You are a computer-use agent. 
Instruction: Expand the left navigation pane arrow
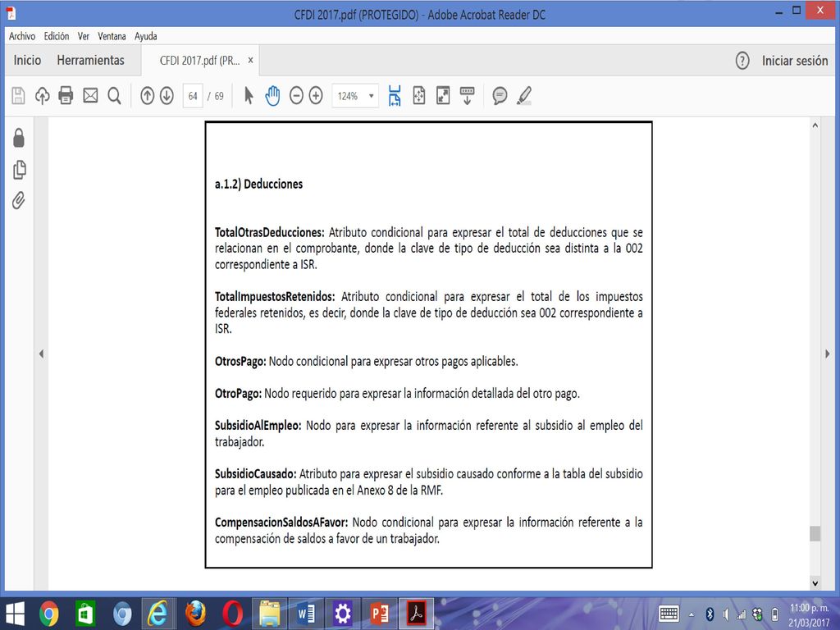41,354
